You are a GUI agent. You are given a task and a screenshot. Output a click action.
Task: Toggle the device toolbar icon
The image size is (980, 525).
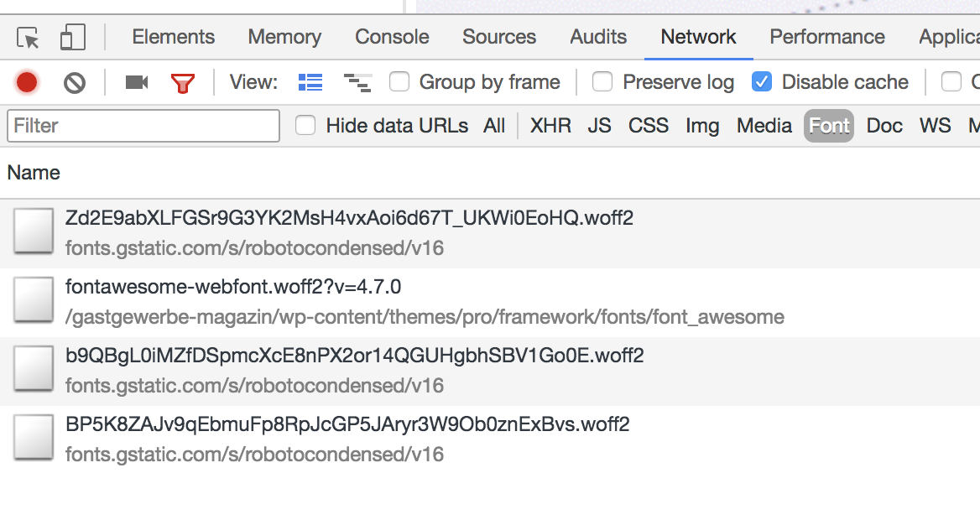pos(73,38)
